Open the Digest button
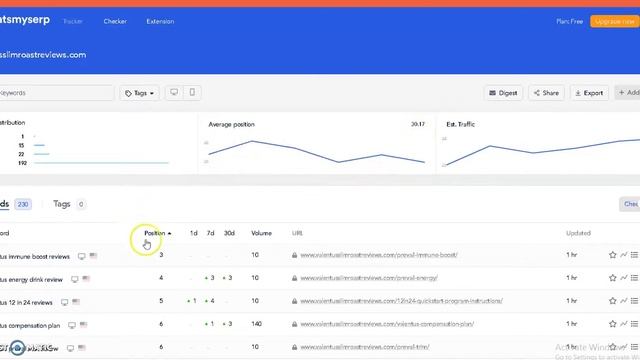Viewport: 640px width, 360px height. [x=503, y=93]
